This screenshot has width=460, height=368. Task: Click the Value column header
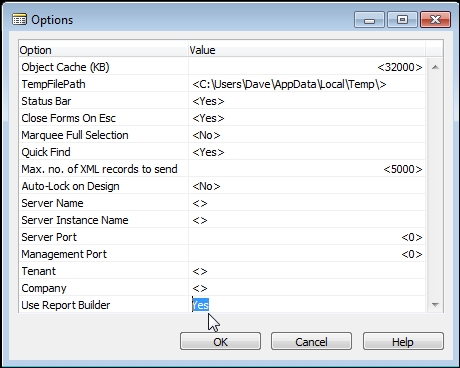click(x=202, y=50)
